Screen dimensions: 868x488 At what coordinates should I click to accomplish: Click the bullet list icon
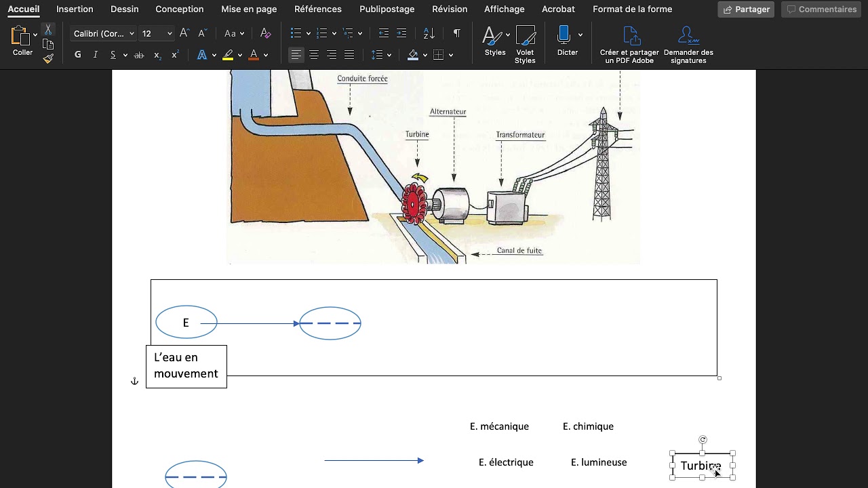pos(296,33)
